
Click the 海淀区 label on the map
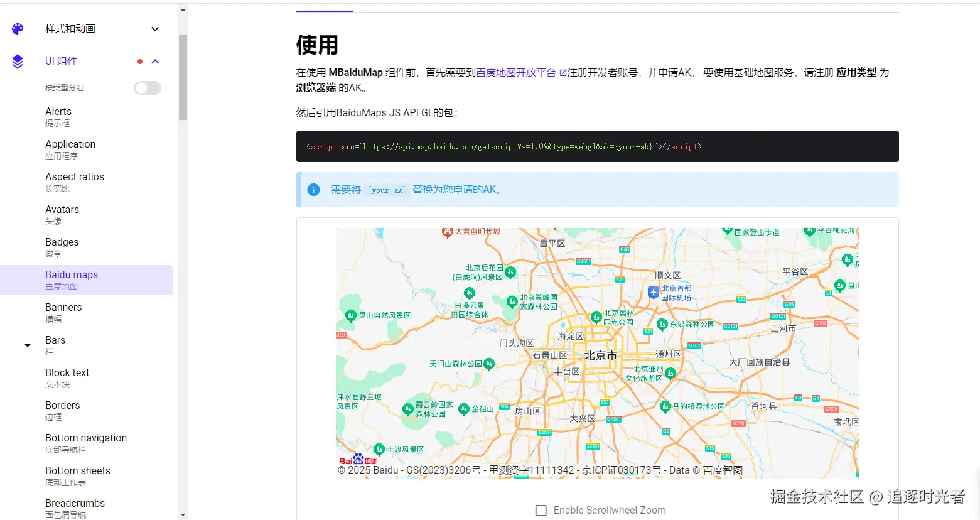tap(571, 337)
